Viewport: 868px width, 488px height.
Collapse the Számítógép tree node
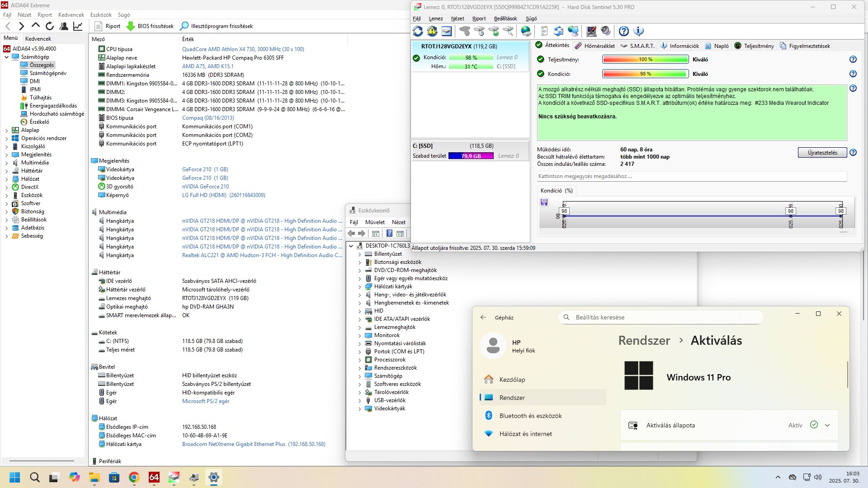pos(6,57)
